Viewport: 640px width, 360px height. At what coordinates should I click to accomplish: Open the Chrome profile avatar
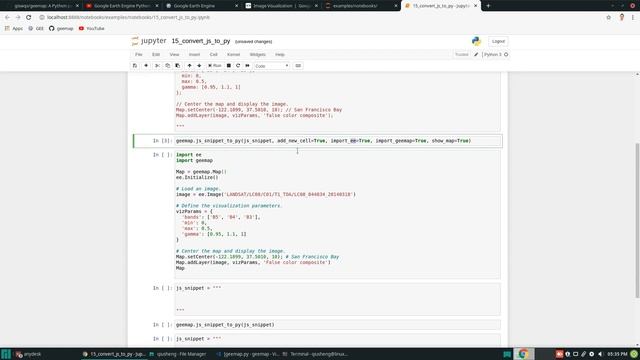click(622, 17)
